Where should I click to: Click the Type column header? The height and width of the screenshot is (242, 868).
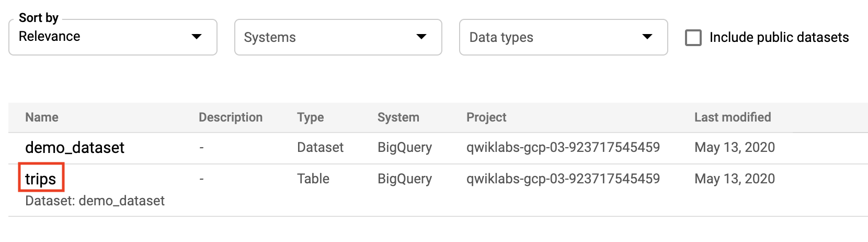click(x=311, y=117)
